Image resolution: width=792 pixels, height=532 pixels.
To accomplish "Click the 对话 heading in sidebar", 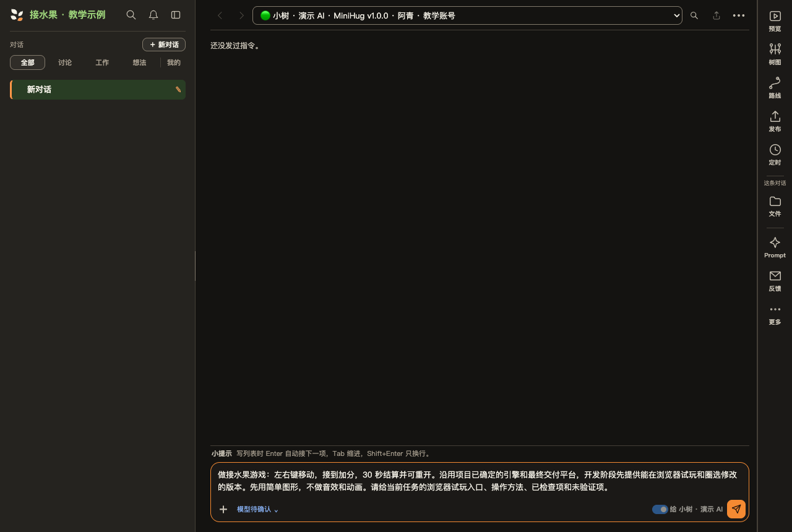I will [x=17, y=45].
